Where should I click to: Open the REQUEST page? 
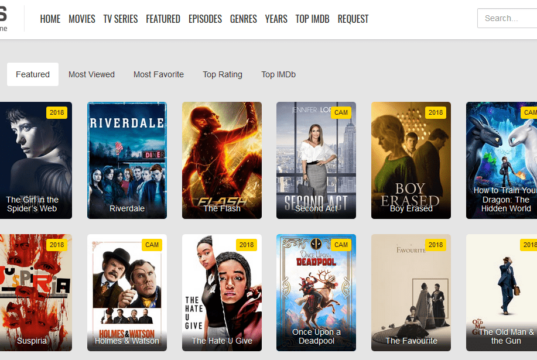[353, 19]
